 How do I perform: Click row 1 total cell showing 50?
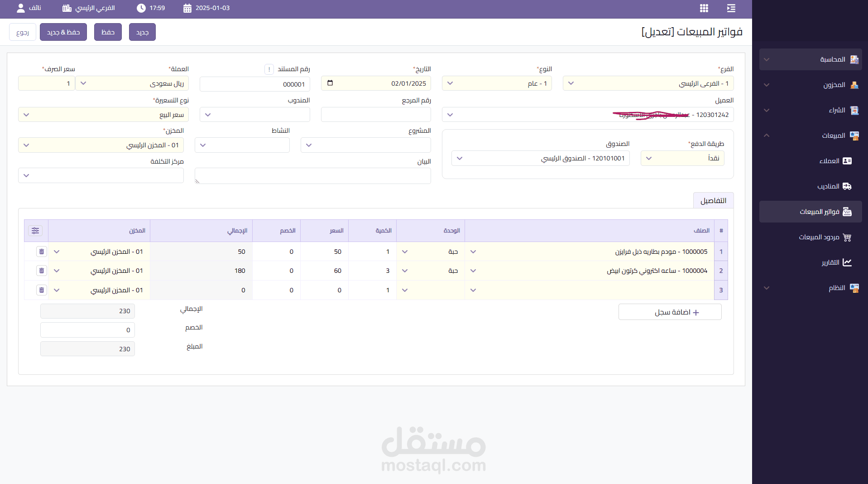201,252
